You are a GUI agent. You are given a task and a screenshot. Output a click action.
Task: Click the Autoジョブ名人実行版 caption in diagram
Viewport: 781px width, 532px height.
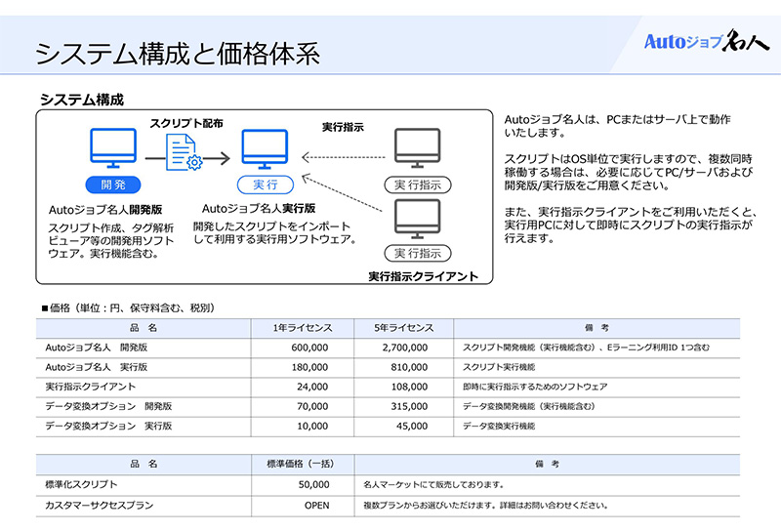point(259,208)
